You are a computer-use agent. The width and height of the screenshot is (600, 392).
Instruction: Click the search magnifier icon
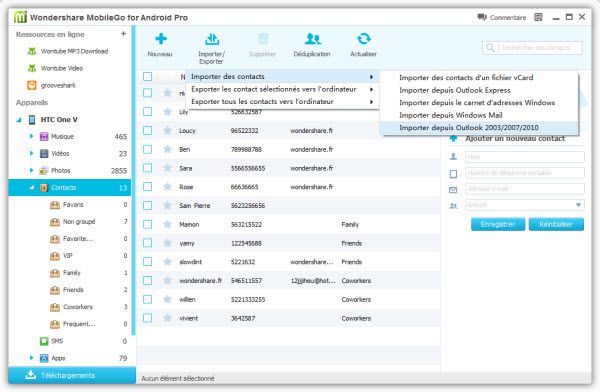490,48
